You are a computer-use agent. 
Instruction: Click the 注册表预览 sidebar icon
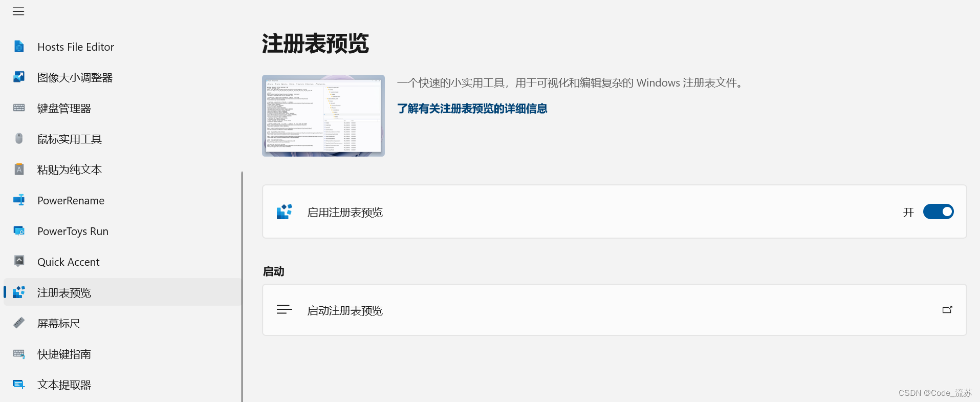(x=19, y=292)
